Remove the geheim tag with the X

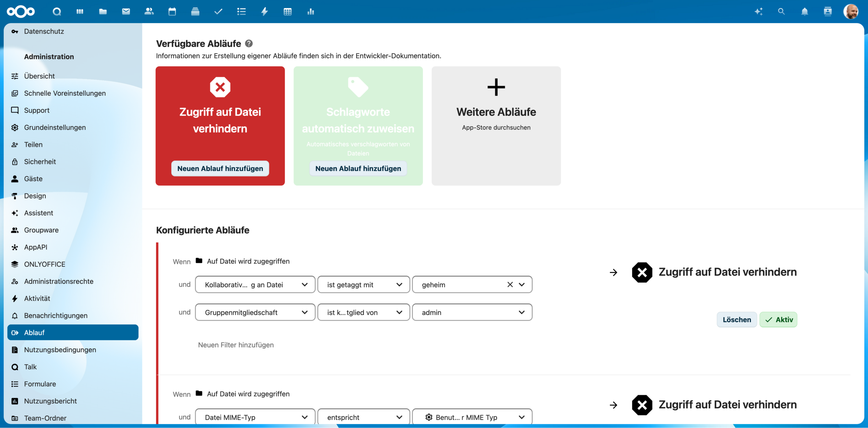pos(510,285)
